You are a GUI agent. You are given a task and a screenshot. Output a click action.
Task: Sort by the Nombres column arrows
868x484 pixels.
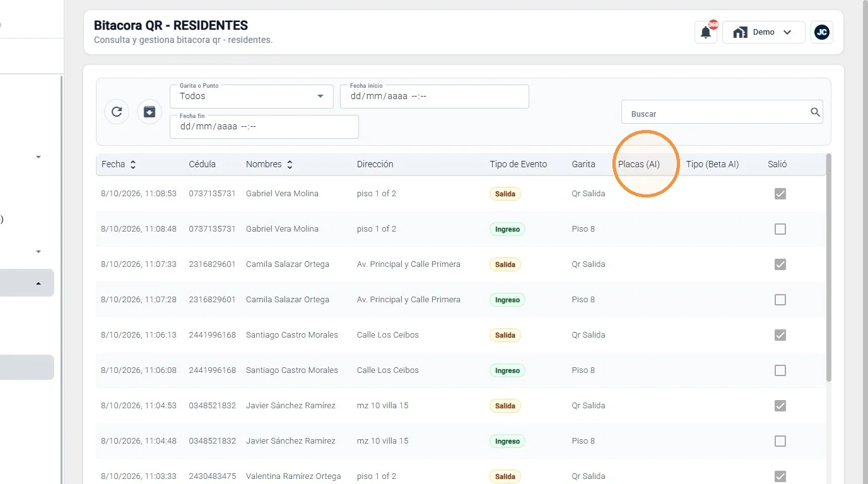click(290, 164)
